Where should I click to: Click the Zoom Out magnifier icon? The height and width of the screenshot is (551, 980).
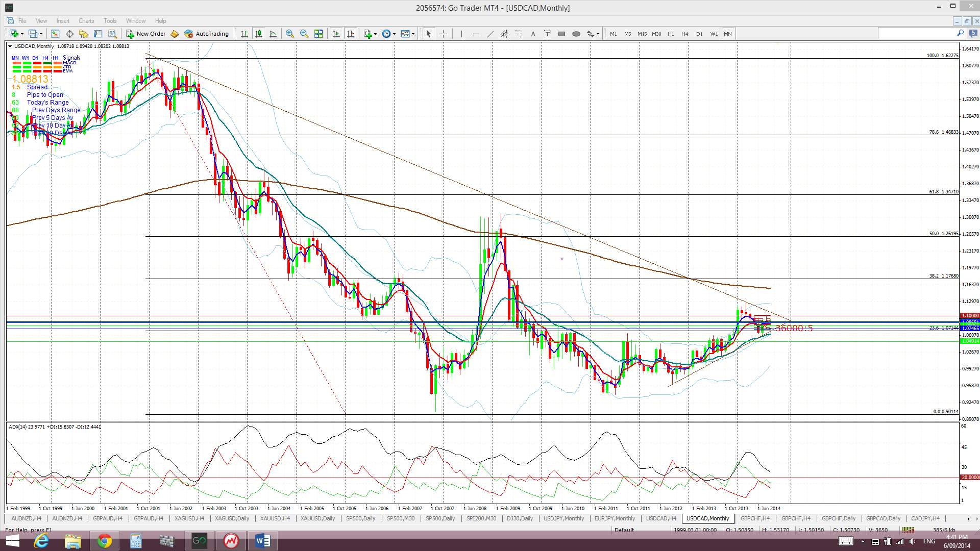(304, 34)
